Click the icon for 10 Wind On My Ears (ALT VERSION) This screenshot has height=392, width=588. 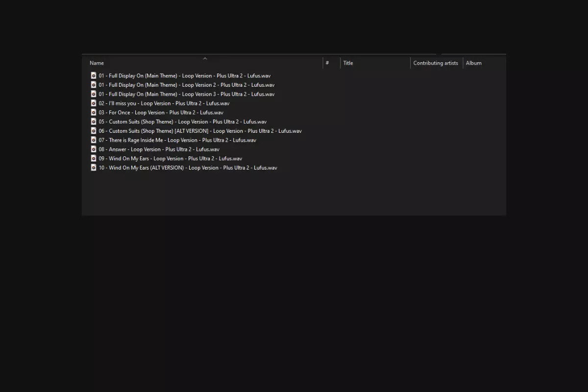tap(94, 168)
